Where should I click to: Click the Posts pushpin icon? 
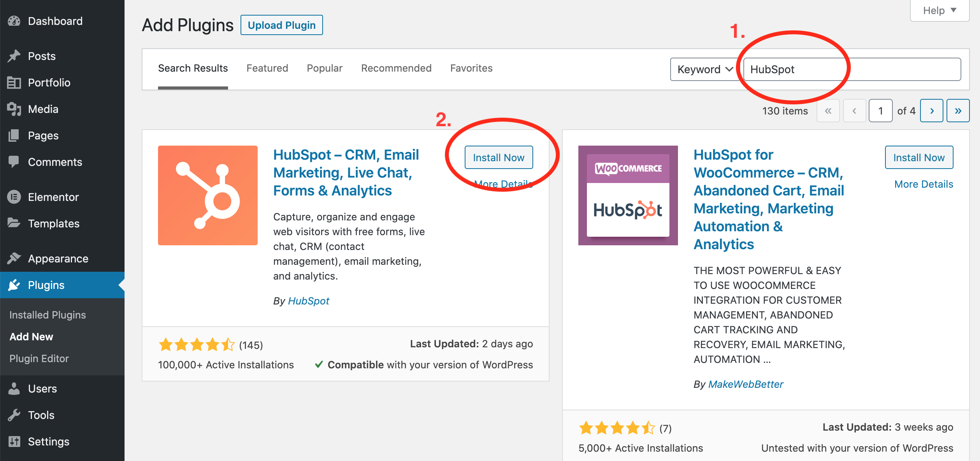tap(14, 56)
